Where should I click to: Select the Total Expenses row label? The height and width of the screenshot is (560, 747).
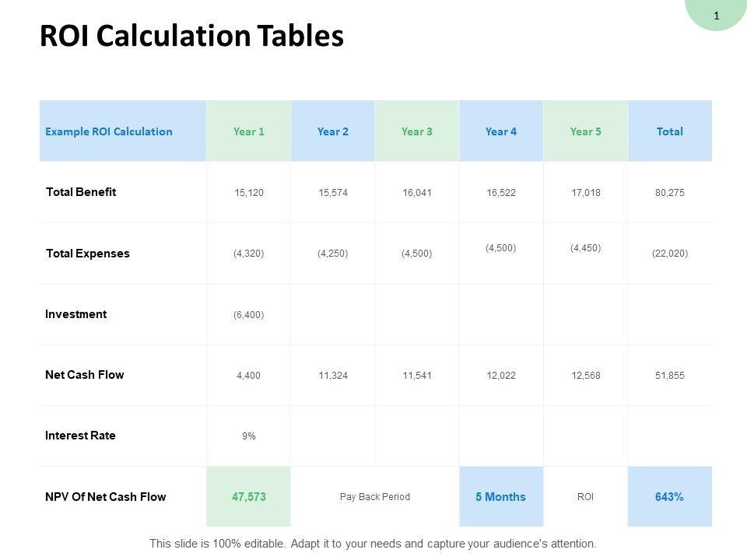pos(88,254)
